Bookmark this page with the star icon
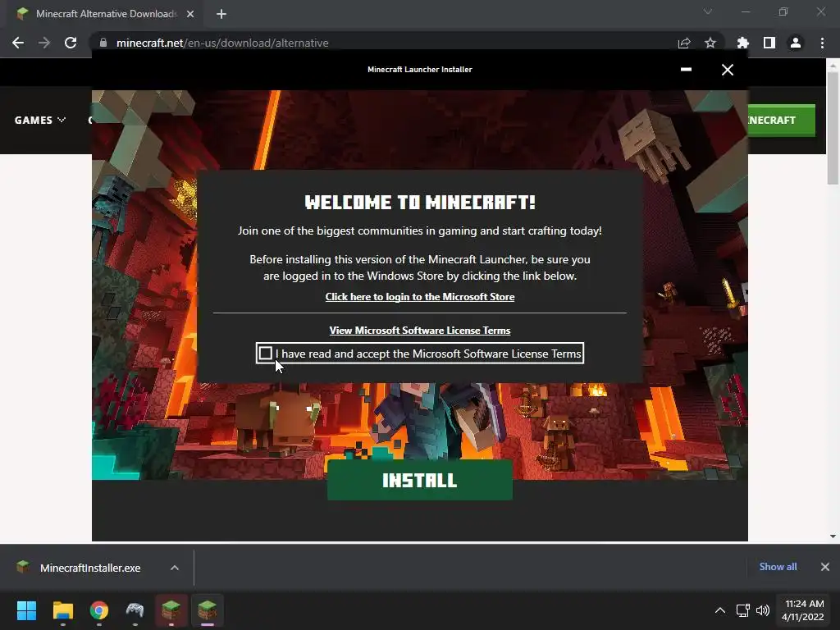The image size is (840, 630). click(x=710, y=43)
